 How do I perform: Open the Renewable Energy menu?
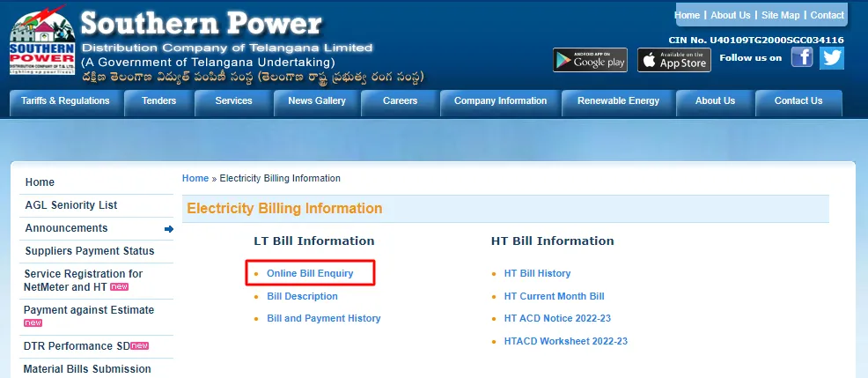(x=618, y=101)
